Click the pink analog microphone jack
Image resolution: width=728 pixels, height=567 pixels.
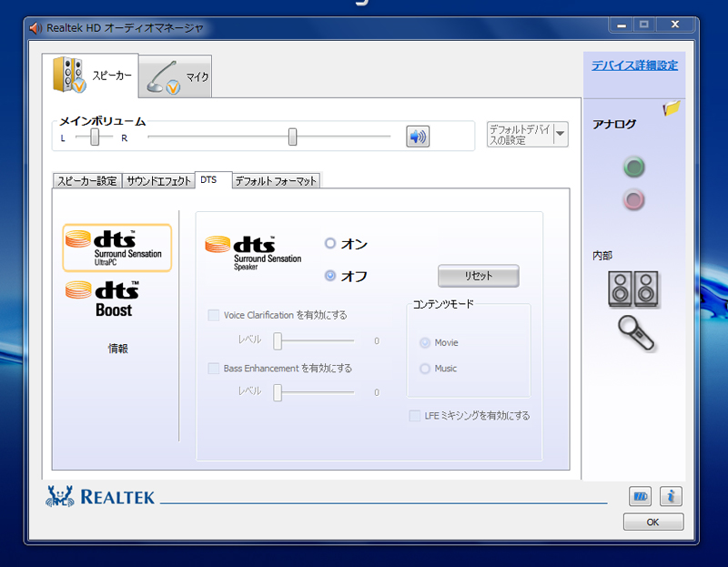[x=633, y=200]
